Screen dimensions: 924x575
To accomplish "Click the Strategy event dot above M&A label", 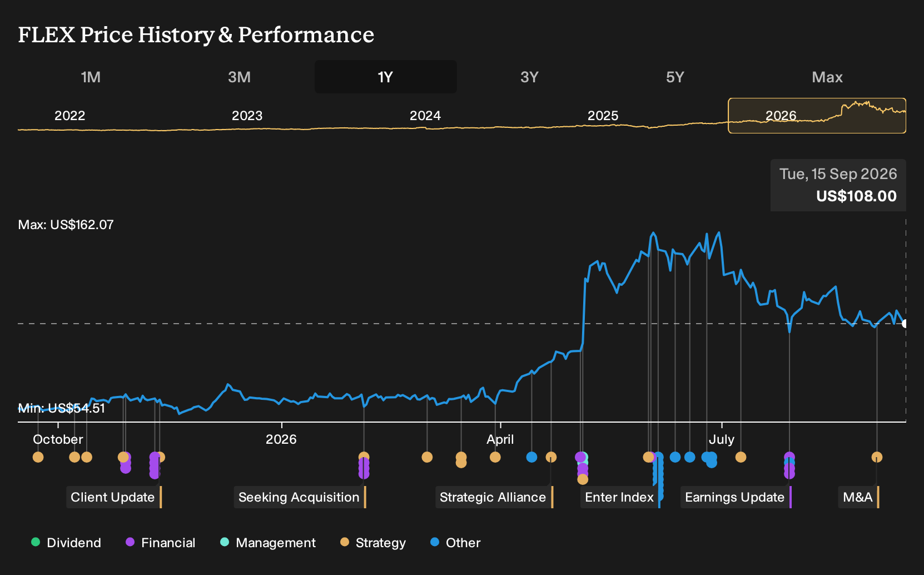I will coord(877,457).
